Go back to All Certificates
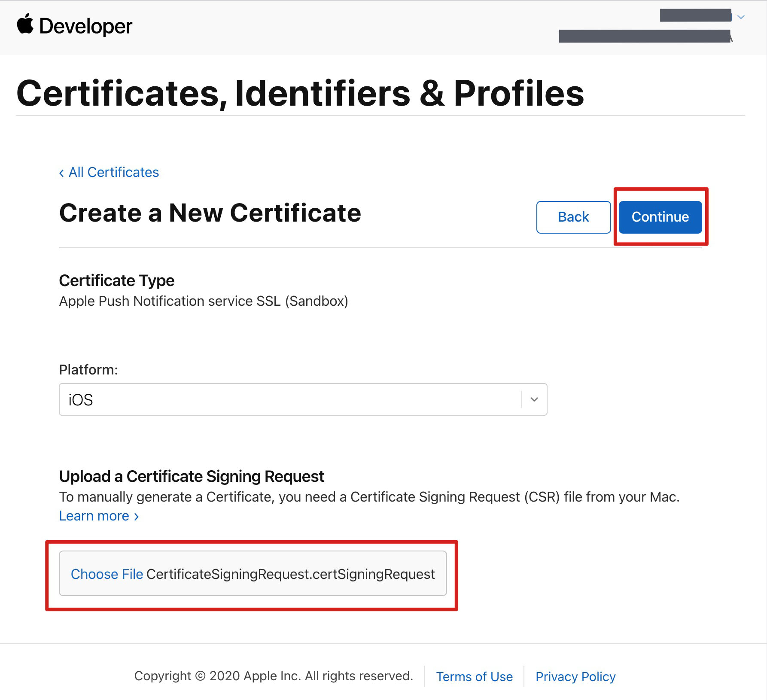The width and height of the screenshot is (767, 700). [114, 172]
